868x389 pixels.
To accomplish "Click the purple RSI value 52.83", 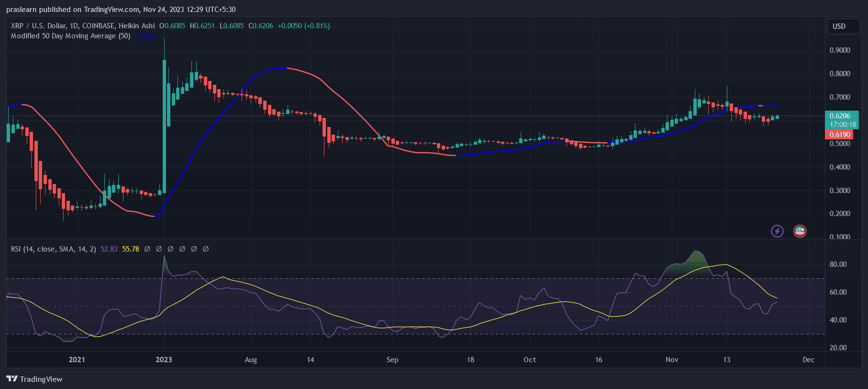I will [109, 249].
